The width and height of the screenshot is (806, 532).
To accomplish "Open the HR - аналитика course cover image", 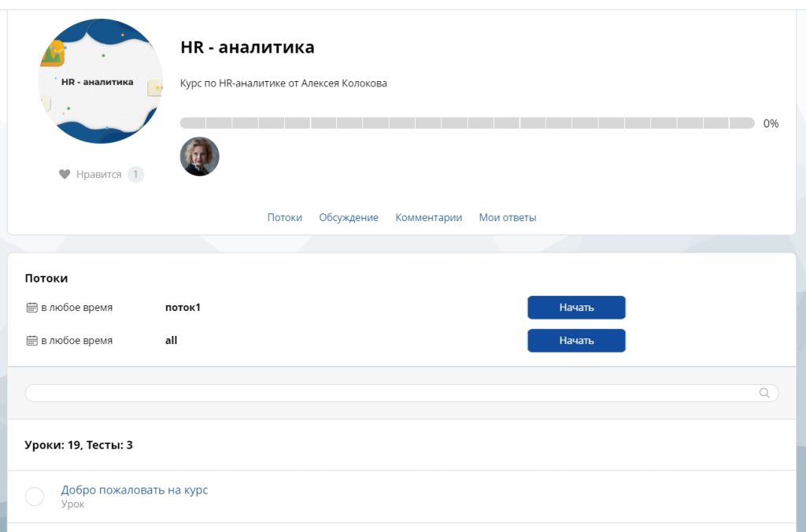I will click(101, 81).
